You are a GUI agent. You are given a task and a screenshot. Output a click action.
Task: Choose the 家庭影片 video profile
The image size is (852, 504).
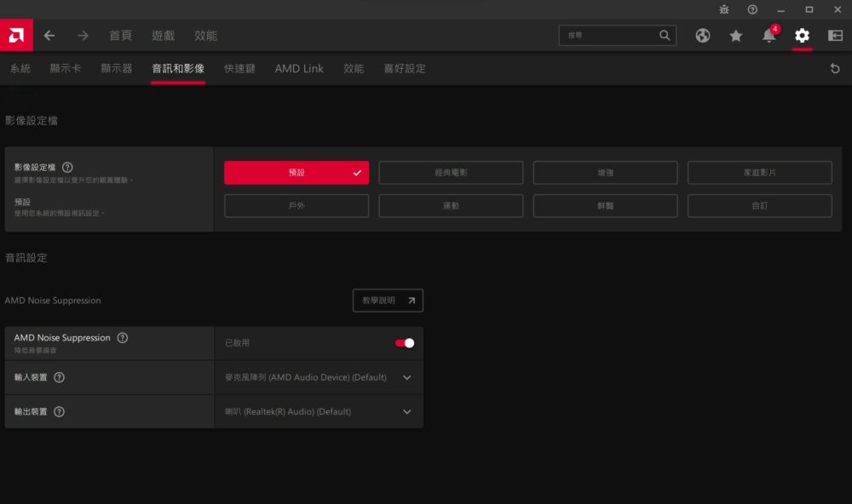(x=760, y=173)
